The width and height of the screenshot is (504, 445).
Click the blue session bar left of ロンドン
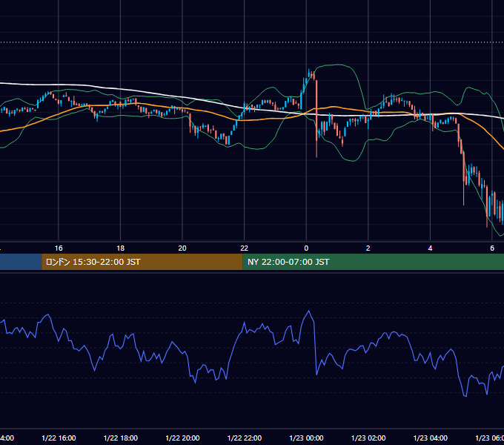point(21,262)
